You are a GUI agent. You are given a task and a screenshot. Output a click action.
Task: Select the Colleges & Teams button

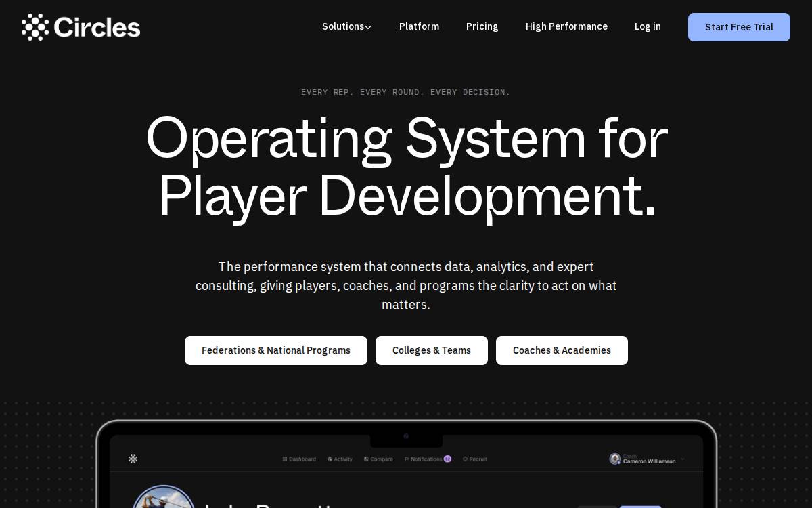click(x=432, y=350)
